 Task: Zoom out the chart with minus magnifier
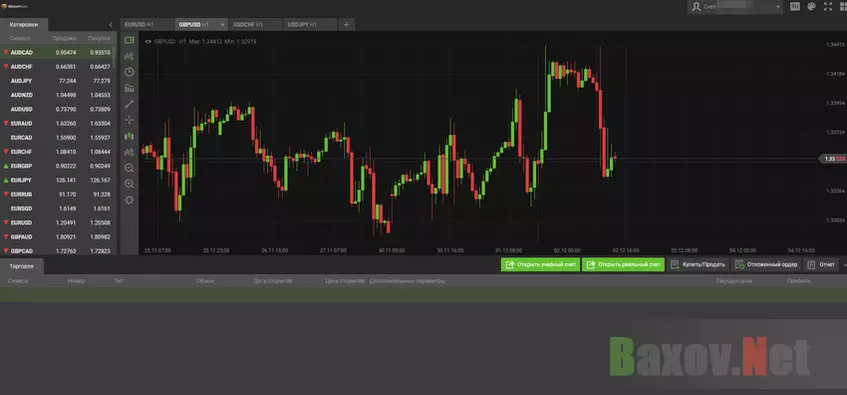tap(129, 168)
